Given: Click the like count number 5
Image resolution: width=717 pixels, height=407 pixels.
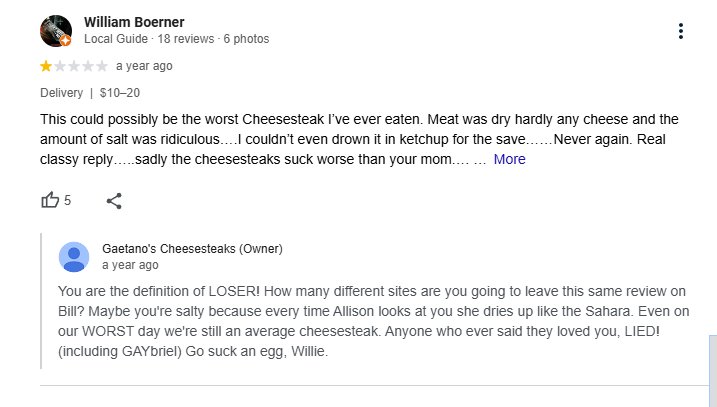Looking at the screenshot, I should 67,200.
